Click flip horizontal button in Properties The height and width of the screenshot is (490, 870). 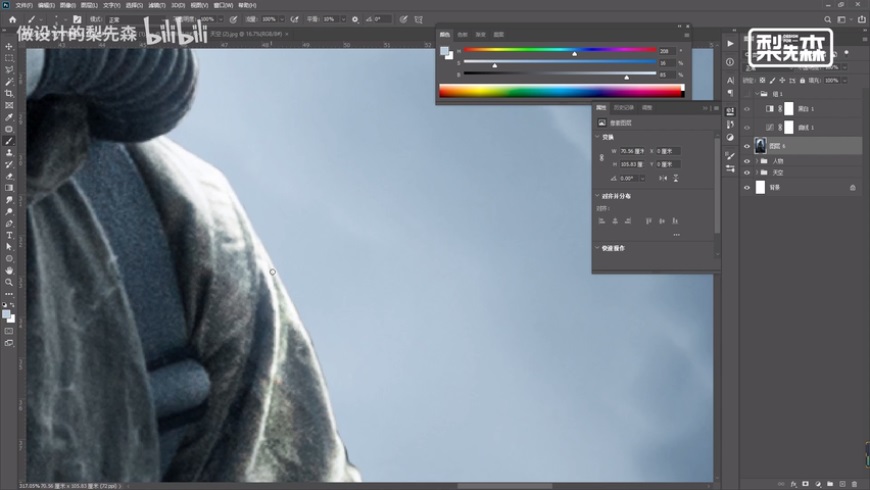pos(662,178)
